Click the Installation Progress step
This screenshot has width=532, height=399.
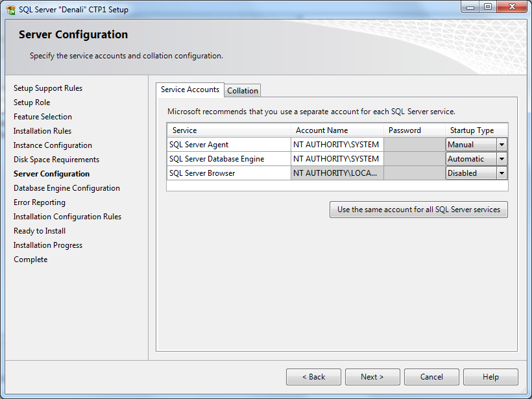pyautogui.click(x=48, y=245)
